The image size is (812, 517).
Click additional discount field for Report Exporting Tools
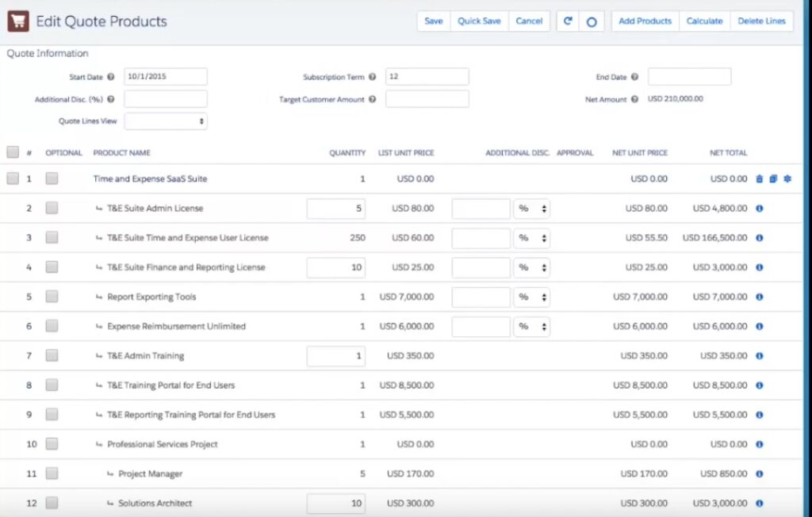click(481, 297)
